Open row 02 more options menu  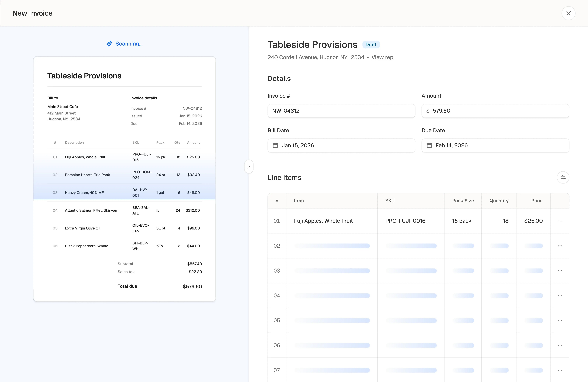coord(560,246)
